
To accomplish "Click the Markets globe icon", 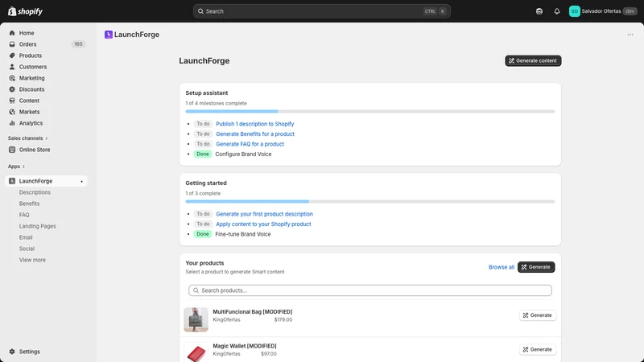I will point(12,112).
